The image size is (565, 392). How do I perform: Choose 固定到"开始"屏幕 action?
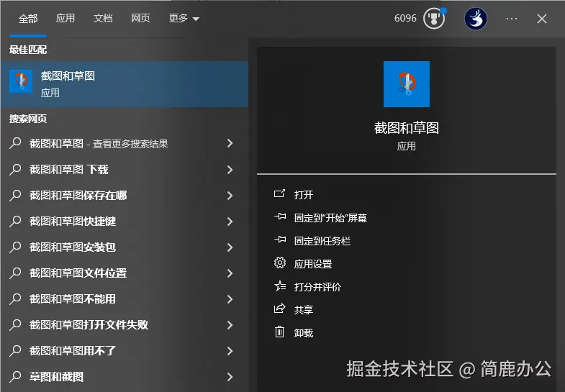[x=330, y=218]
